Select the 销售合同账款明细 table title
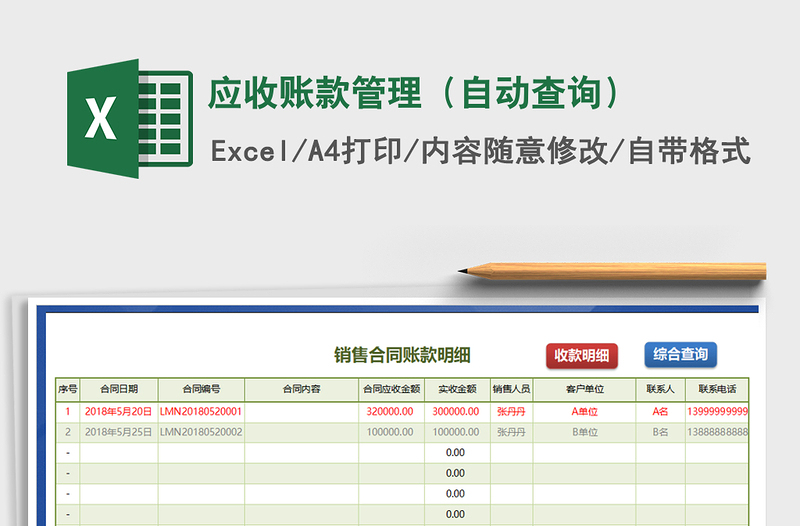800x526 pixels. click(x=402, y=355)
